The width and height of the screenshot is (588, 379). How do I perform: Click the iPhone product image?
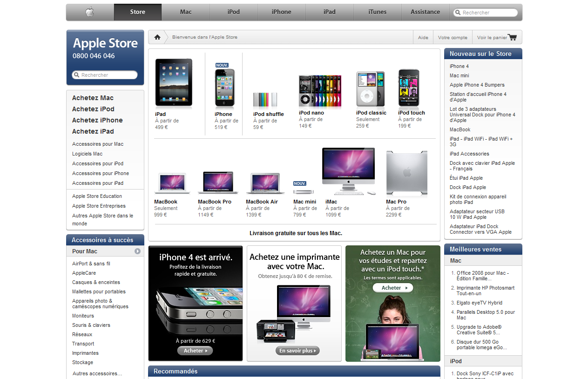[225, 88]
